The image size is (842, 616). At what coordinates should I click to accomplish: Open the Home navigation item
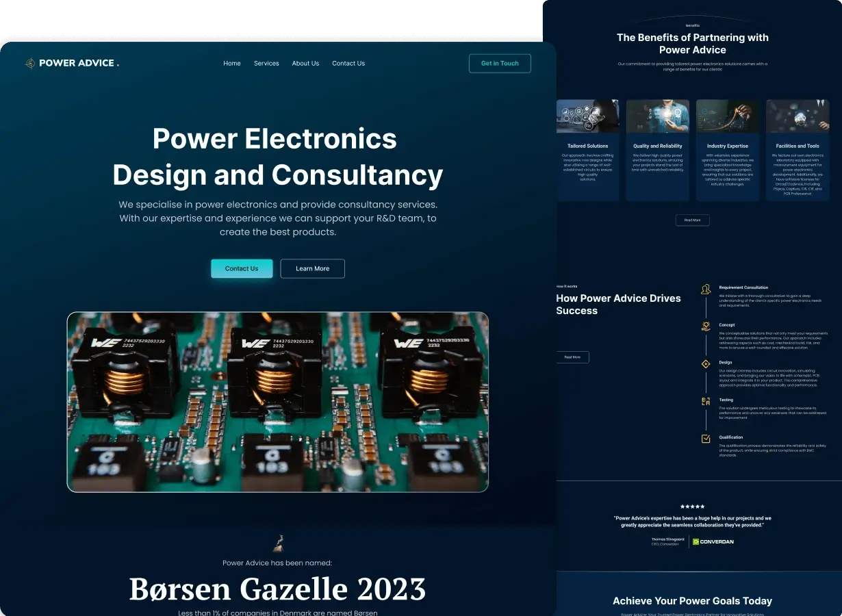pyautogui.click(x=231, y=63)
